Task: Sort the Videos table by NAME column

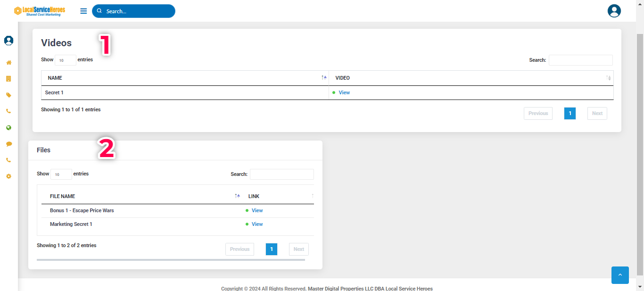Action: [x=185, y=78]
